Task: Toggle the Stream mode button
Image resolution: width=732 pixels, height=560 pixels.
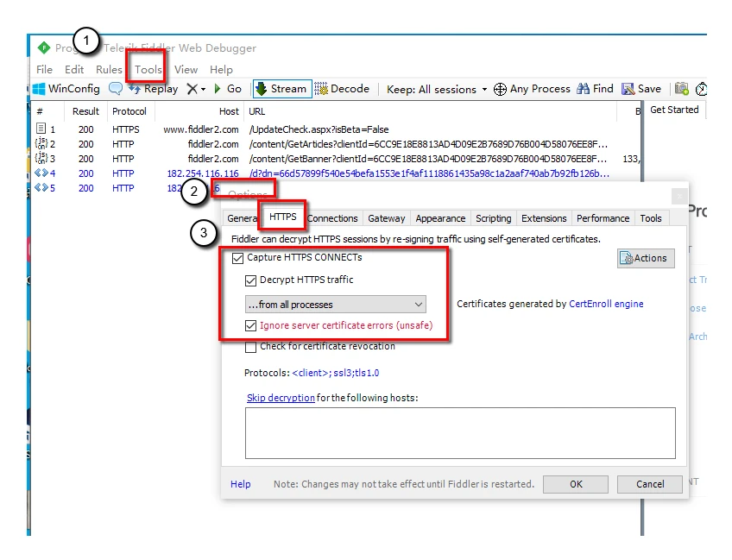Action: click(282, 89)
